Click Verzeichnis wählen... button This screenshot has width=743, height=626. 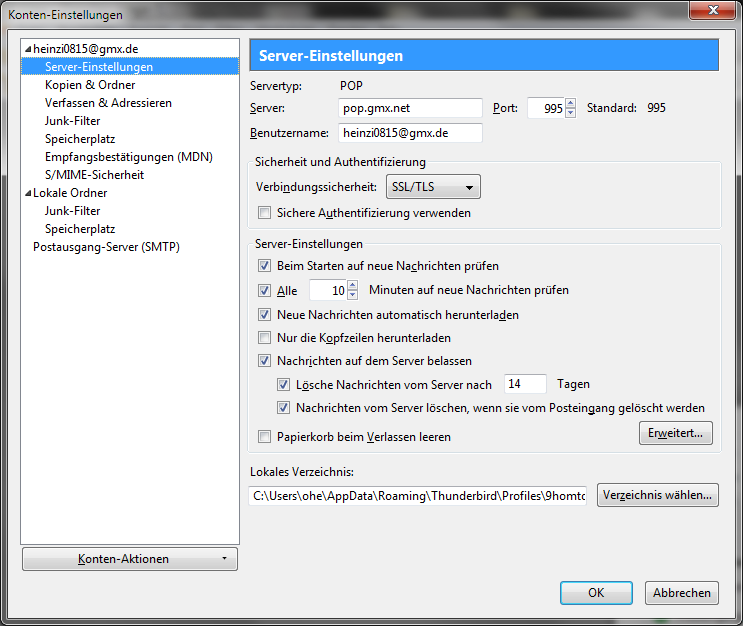point(658,495)
